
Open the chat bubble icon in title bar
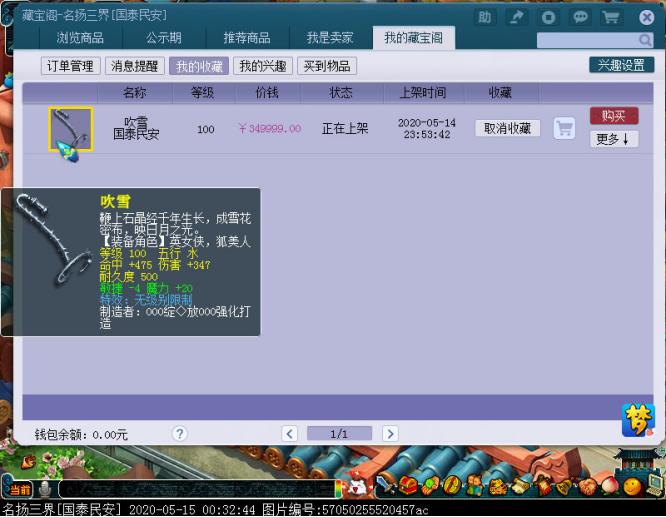point(580,17)
